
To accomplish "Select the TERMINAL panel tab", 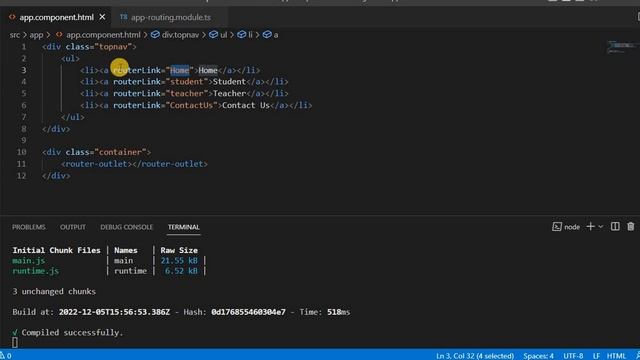I will (184, 227).
